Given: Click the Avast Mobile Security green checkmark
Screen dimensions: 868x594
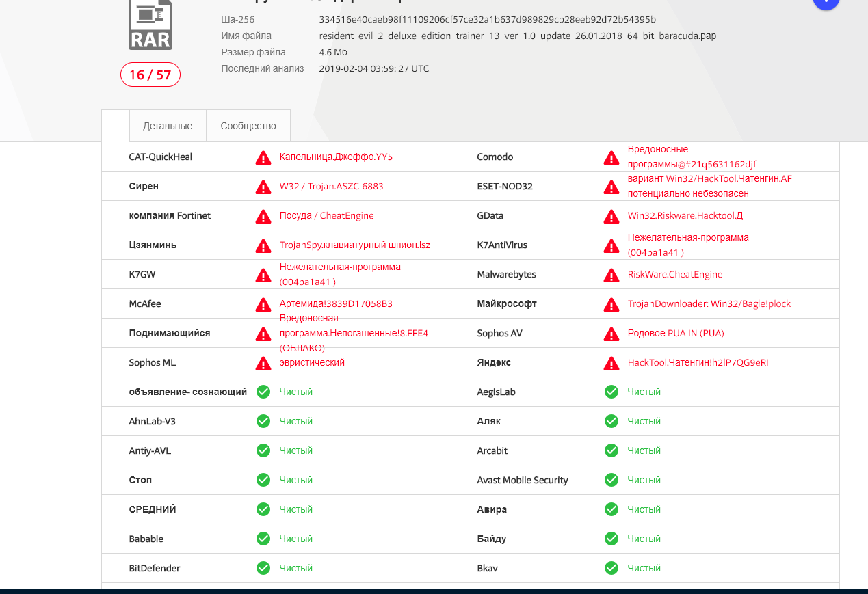Looking at the screenshot, I should point(611,481).
